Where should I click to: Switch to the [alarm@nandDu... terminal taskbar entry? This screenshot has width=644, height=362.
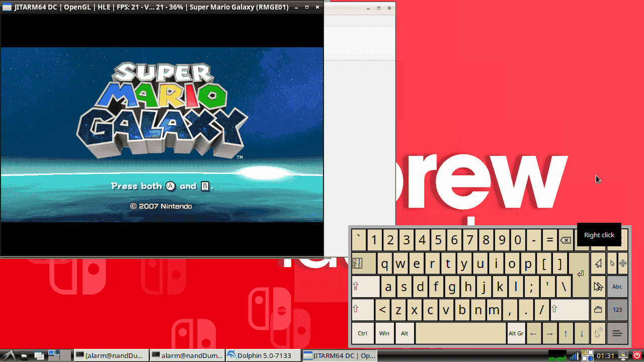point(112,355)
